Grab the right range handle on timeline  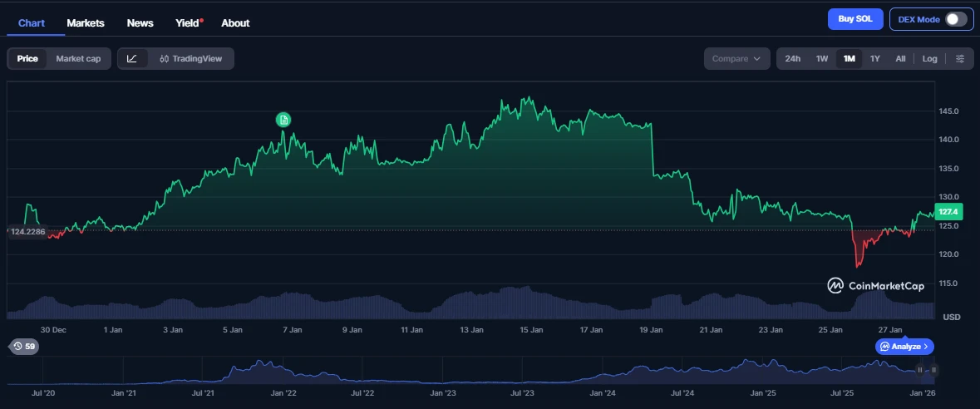pos(934,370)
